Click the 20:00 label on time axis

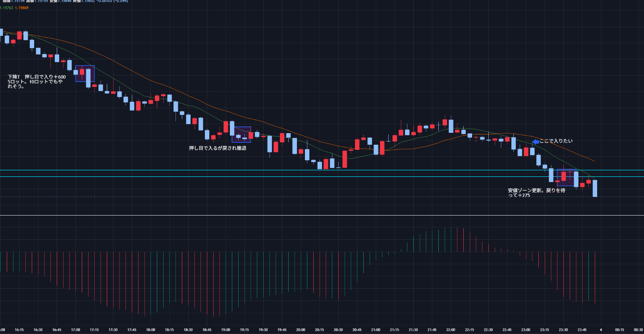[x=301, y=330]
